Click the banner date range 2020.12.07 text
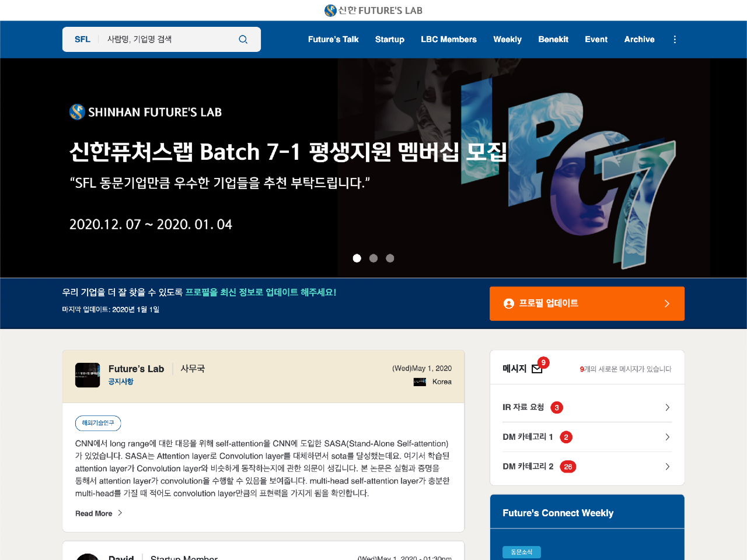The image size is (747, 560). (151, 225)
